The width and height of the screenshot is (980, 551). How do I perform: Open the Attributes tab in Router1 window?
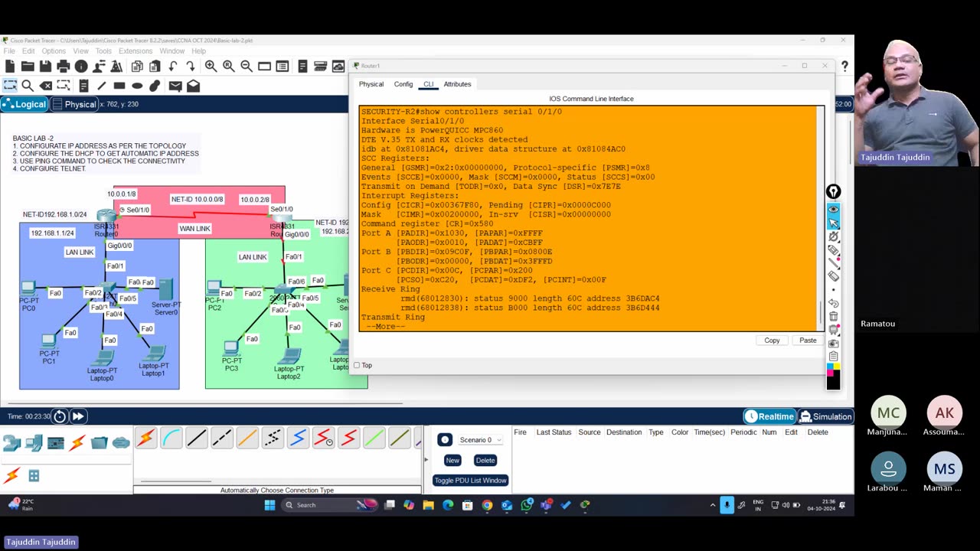(457, 84)
